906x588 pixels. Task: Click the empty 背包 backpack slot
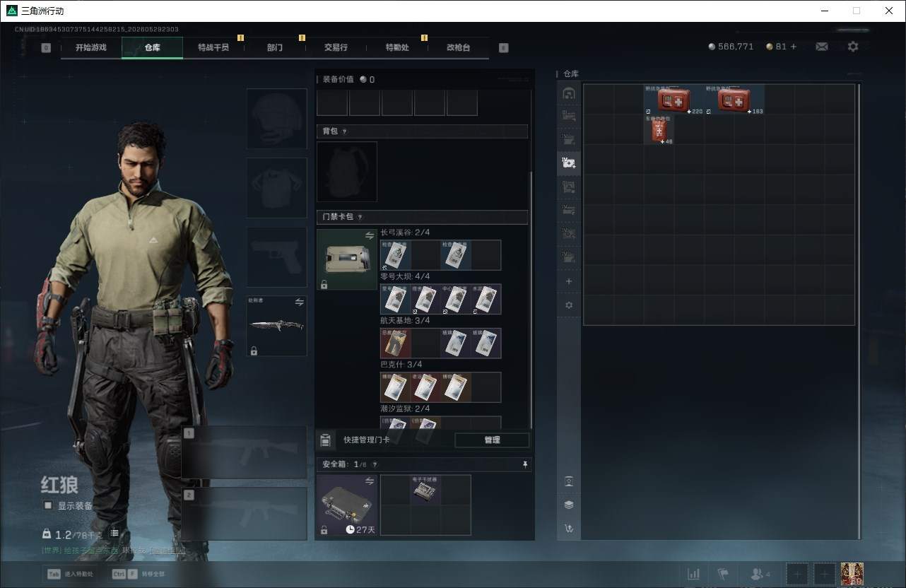pos(347,172)
